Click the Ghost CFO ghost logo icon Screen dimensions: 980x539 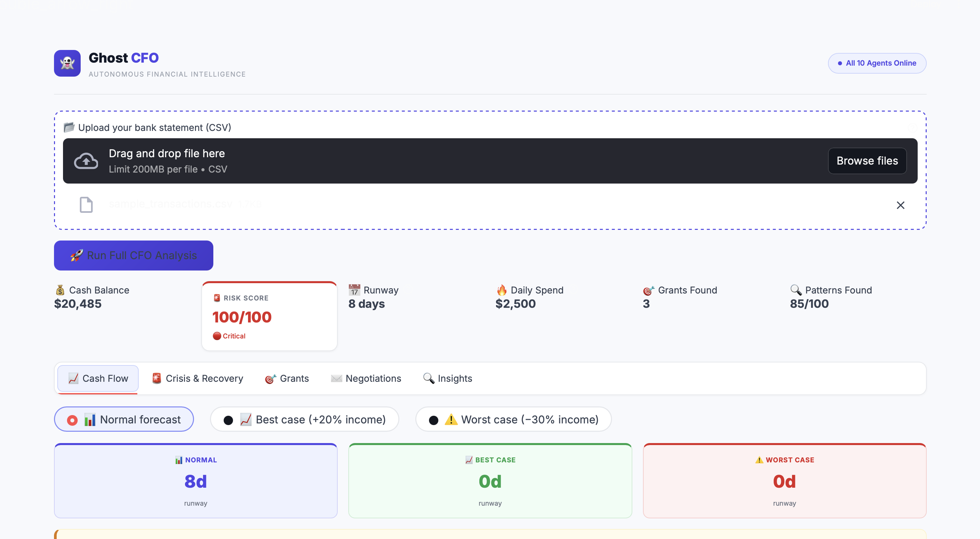(67, 63)
